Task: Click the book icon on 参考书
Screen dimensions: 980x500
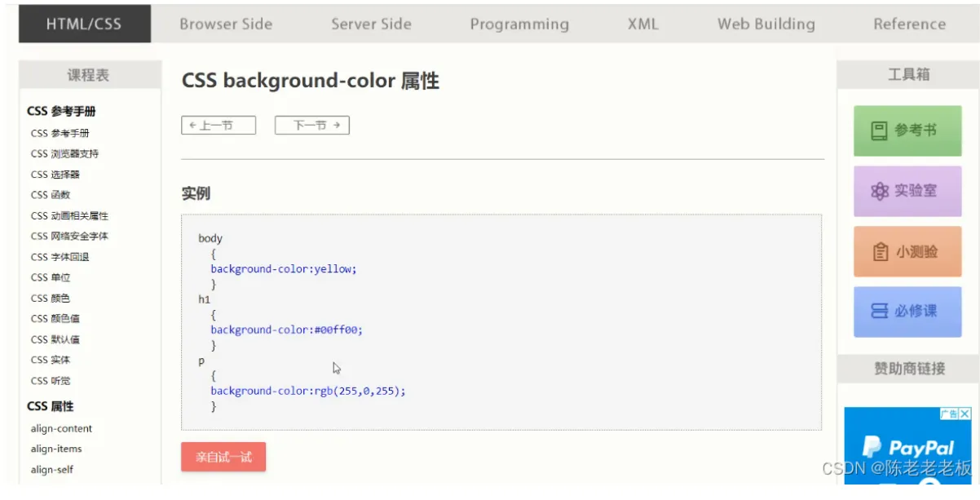Action: pyautogui.click(x=879, y=131)
